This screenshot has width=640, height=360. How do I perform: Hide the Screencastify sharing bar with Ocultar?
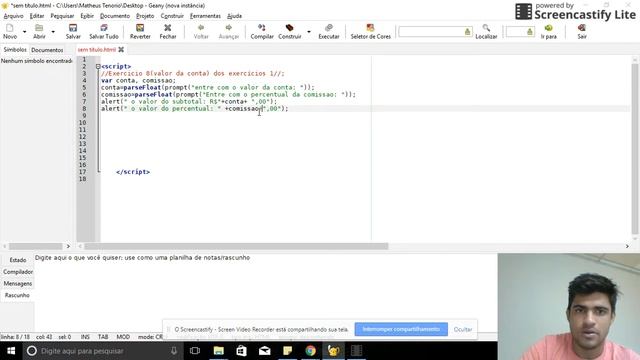463,329
